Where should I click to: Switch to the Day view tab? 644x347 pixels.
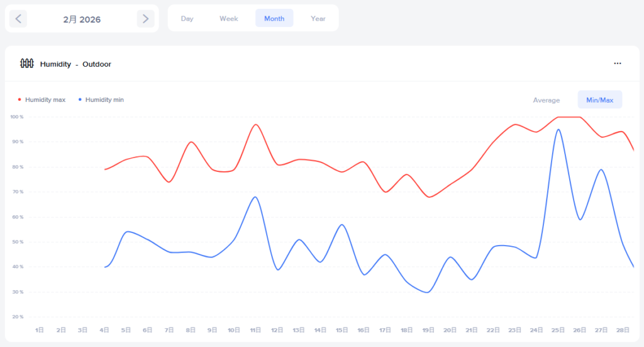(x=187, y=18)
